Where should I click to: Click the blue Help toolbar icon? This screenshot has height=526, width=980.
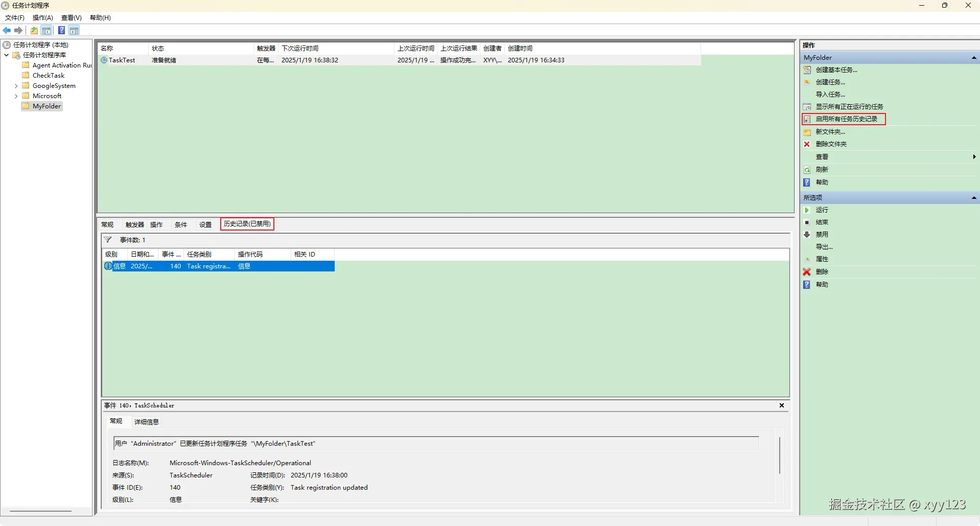(61, 31)
